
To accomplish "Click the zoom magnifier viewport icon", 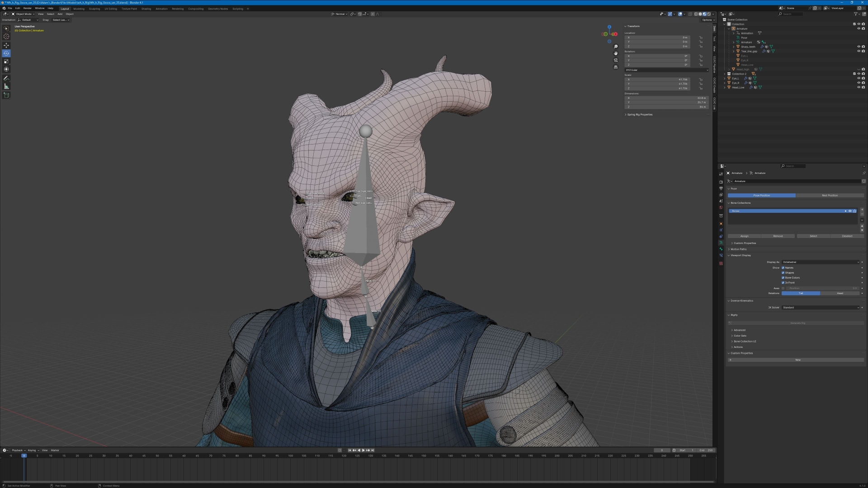I will click(x=615, y=47).
